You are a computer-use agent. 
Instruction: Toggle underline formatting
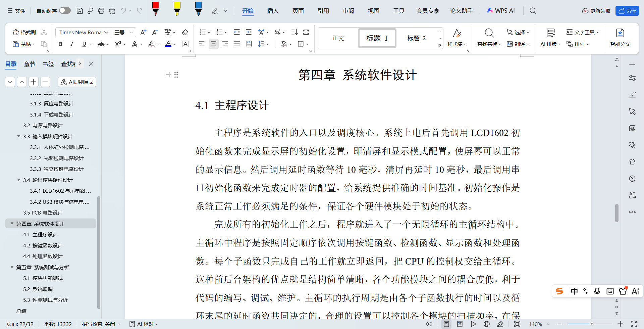click(x=84, y=44)
